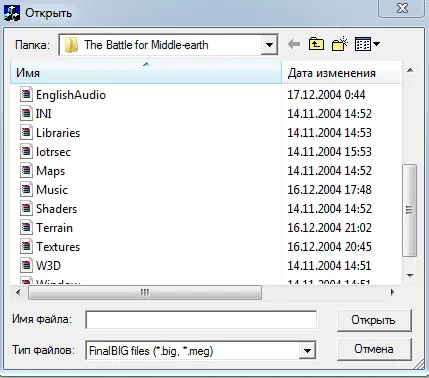Select the lotrsec file name
Screen dimensions: 429x378
tap(53, 152)
